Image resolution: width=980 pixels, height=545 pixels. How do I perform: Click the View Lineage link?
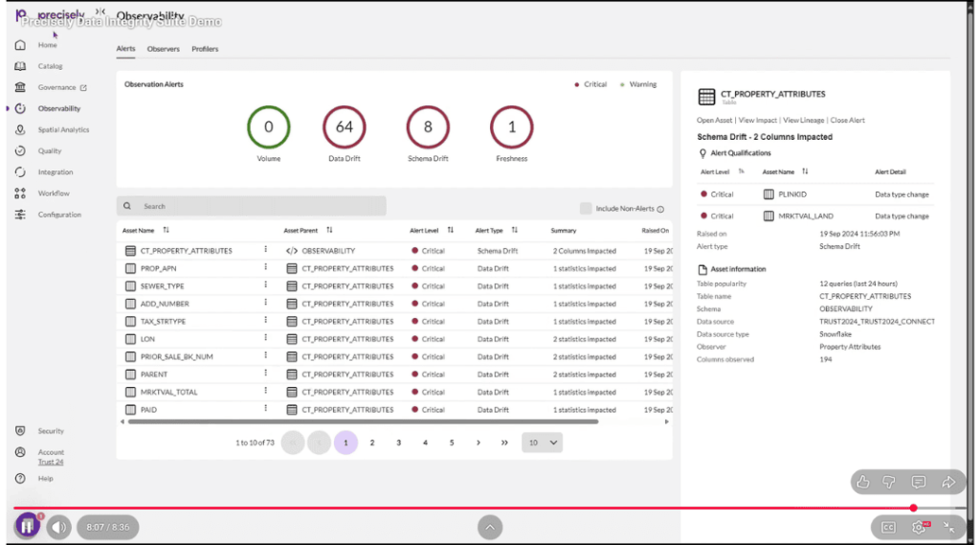pyautogui.click(x=803, y=121)
